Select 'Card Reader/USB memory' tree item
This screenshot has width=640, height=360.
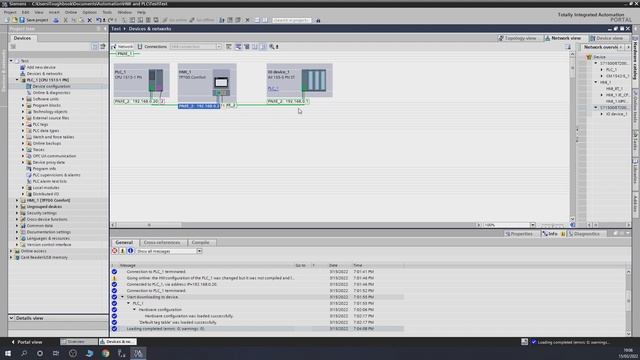pos(44,258)
